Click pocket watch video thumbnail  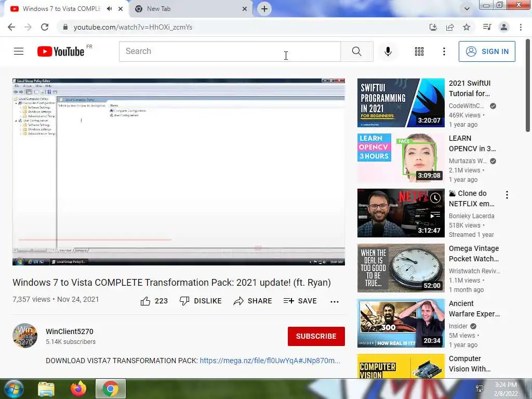pyautogui.click(x=401, y=268)
